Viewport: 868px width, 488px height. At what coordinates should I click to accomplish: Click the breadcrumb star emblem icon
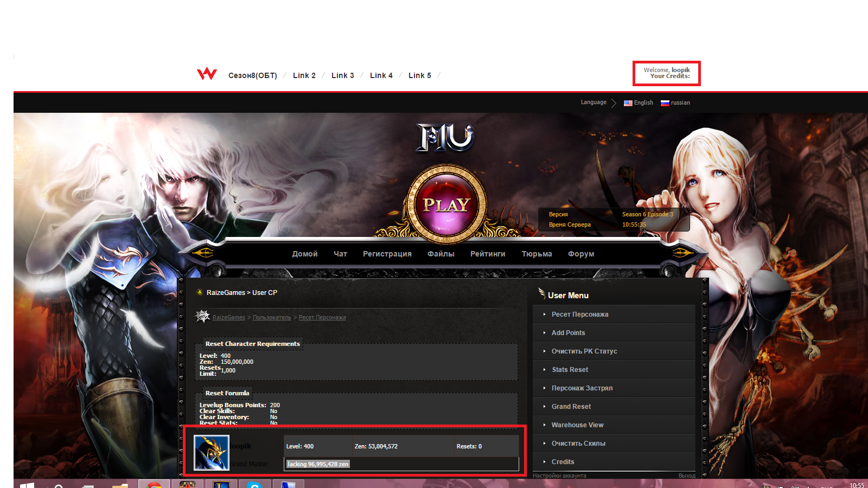[x=202, y=317]
